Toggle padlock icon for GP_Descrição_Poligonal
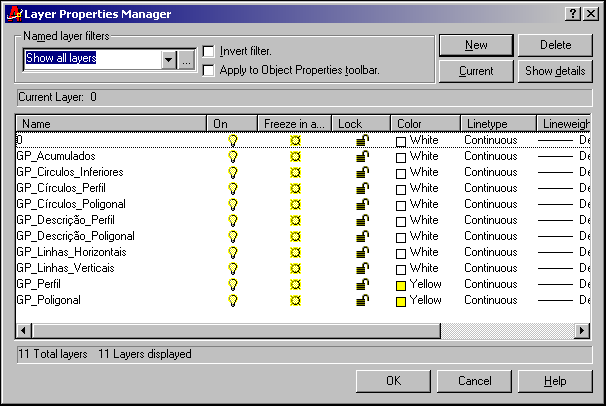This screenshot has width=606, height=406. [361, 237]
